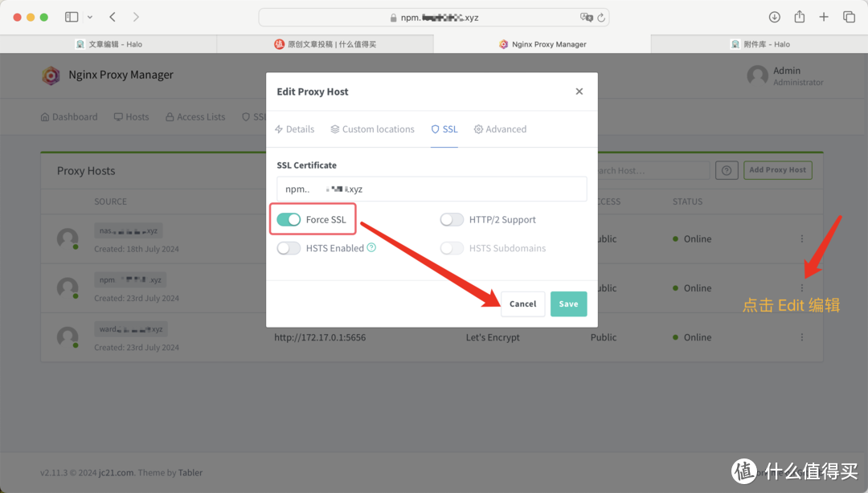Screen dimensions: 868x493
Task: Click the SSL Certificate input field
Action: click(x=432, y=189)
